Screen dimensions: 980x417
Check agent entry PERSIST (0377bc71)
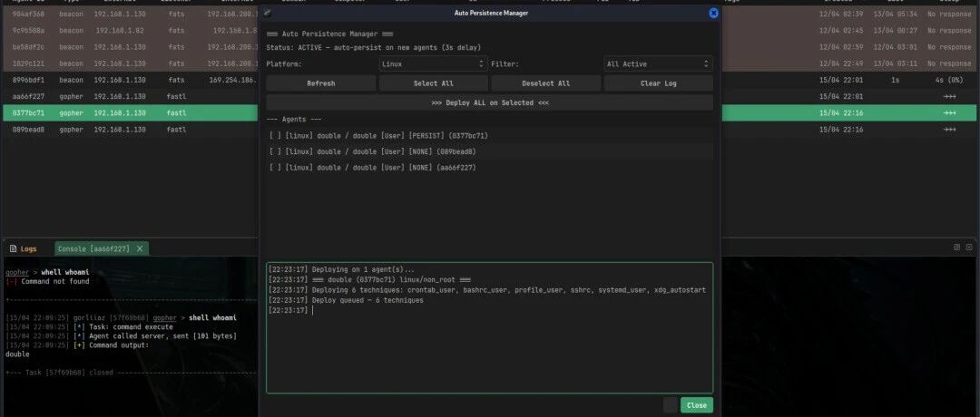(489, 135)
